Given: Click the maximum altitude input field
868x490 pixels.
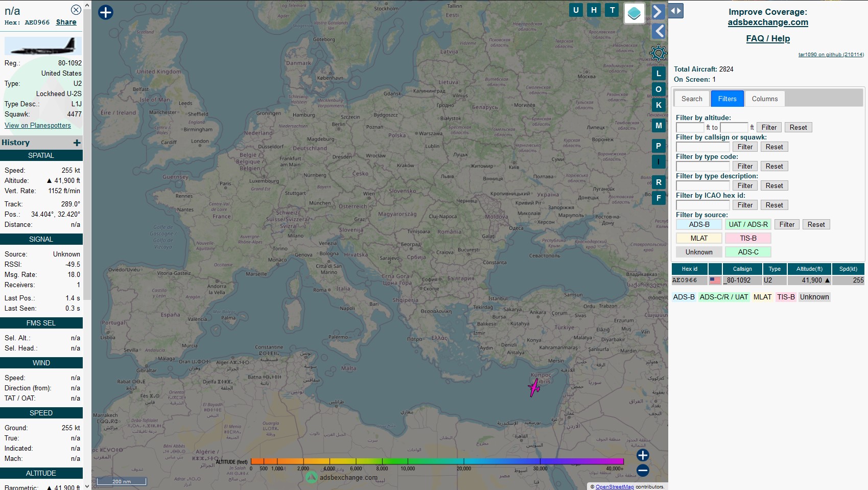Looking at the screenshot, I should click(x=734, y=127).
